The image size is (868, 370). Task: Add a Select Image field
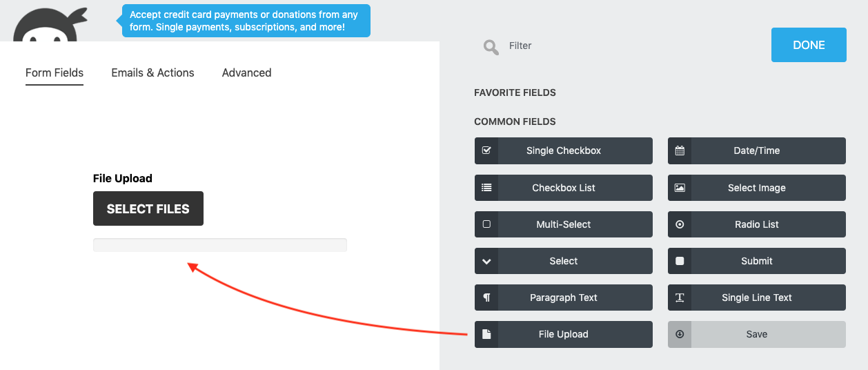757,188
